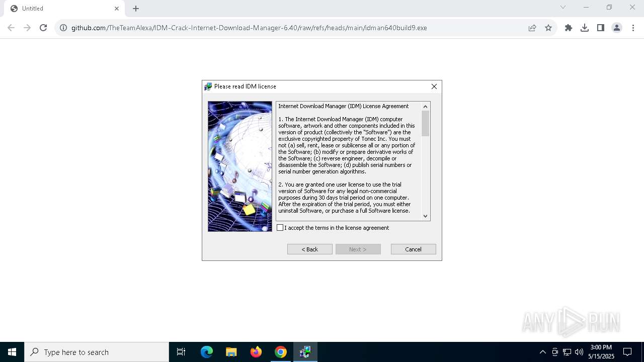Open volume control in tray

tap(579, 352)
